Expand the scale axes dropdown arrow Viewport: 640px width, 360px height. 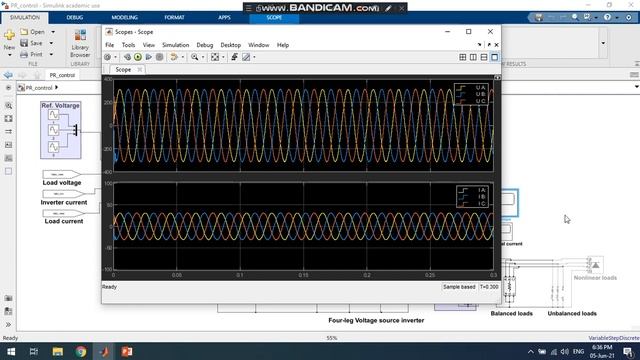point(223,57)
